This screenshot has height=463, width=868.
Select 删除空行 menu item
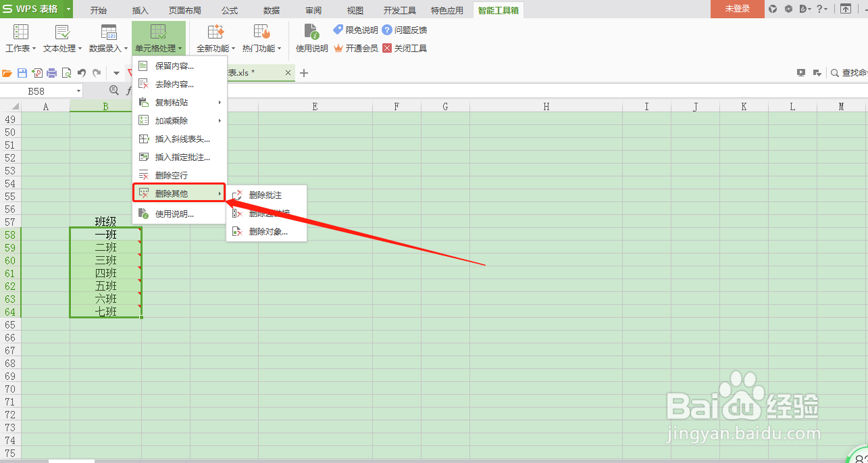(180, 176)
